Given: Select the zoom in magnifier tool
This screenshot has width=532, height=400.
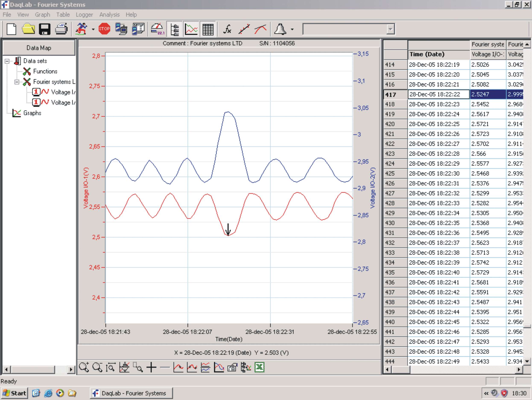Looking at the screenshot, I should [x=84, y=367].
